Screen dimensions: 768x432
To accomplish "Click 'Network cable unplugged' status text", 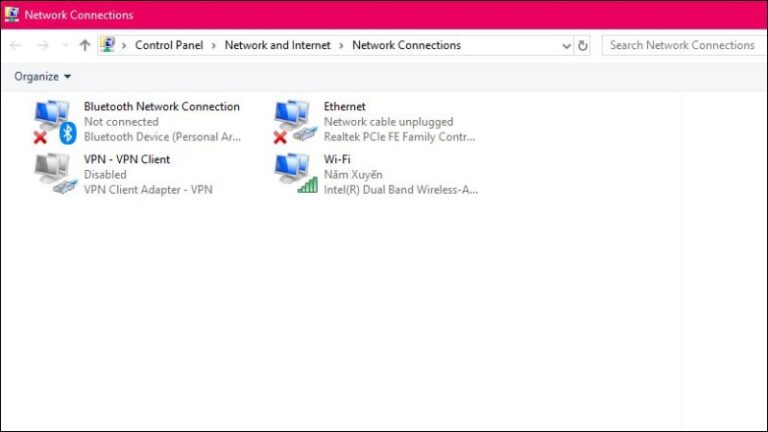I will (x=388, y=121).
